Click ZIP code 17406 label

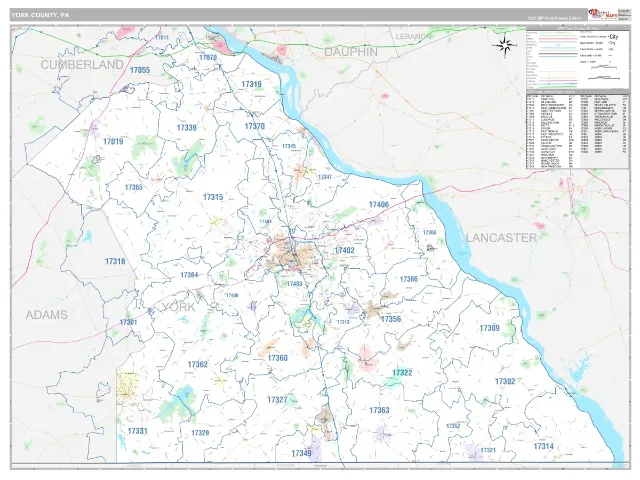[379, 204]
